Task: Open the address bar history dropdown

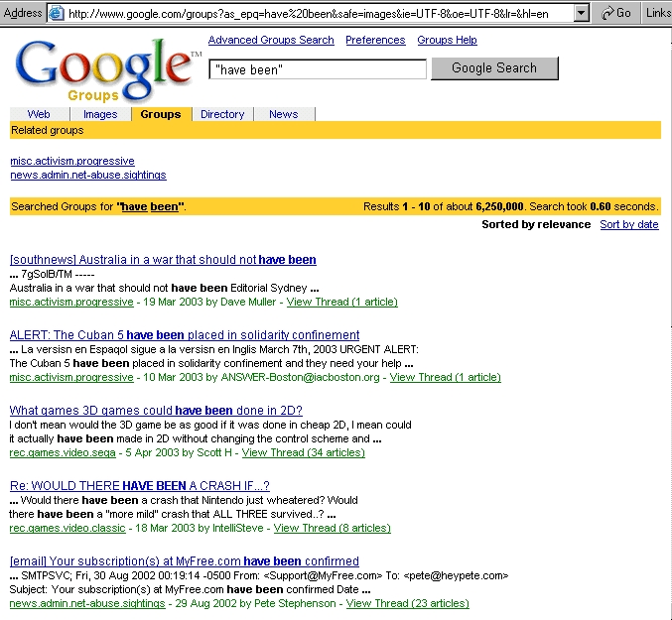Action: tap(582, 13)
